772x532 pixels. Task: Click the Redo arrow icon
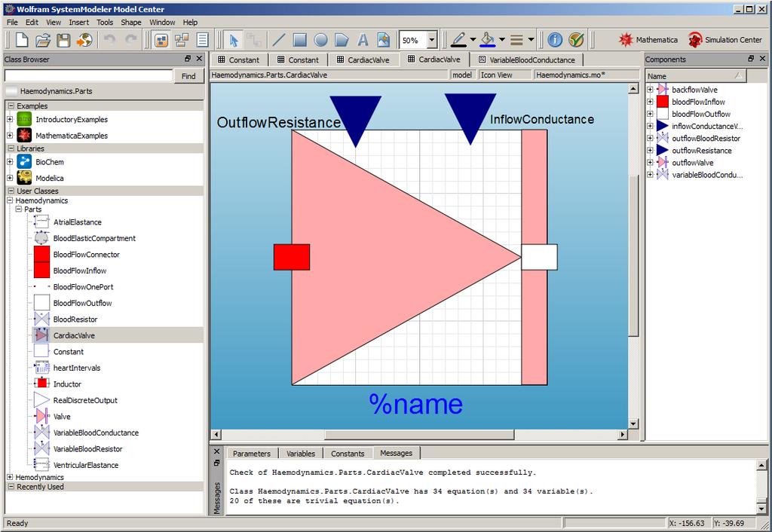(x=130, y=40)
